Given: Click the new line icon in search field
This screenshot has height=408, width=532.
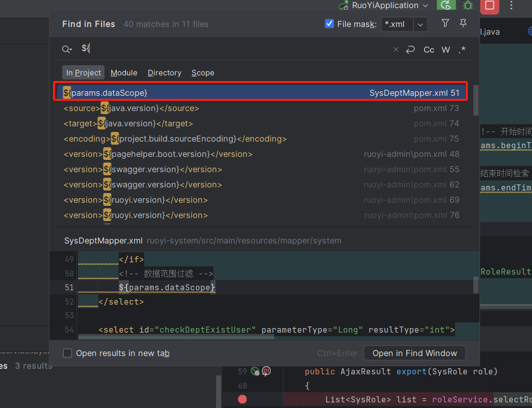Looking at the screenshot, I should pos(410,49).
